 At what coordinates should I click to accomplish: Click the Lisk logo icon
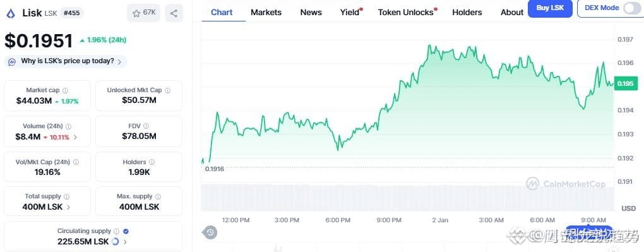tap(11, 13)
